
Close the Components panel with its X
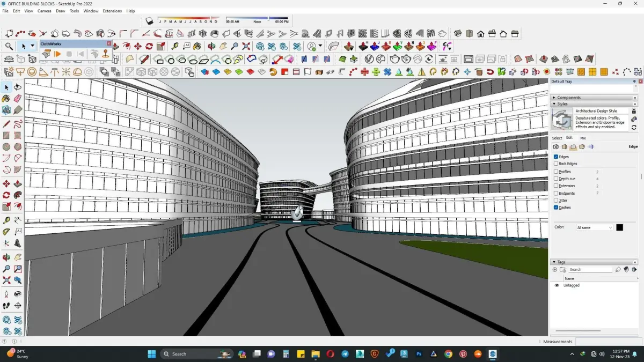coord(635,98)
